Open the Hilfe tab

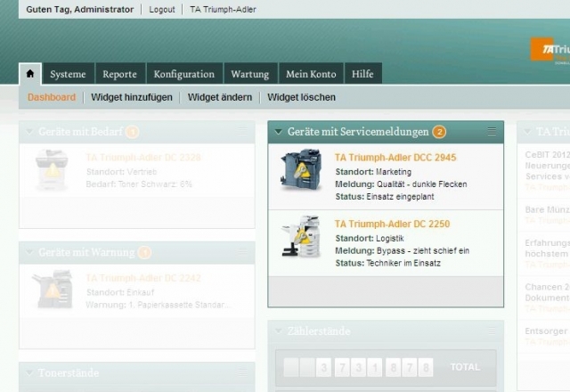pyautogui.click(x=362, y=74)
